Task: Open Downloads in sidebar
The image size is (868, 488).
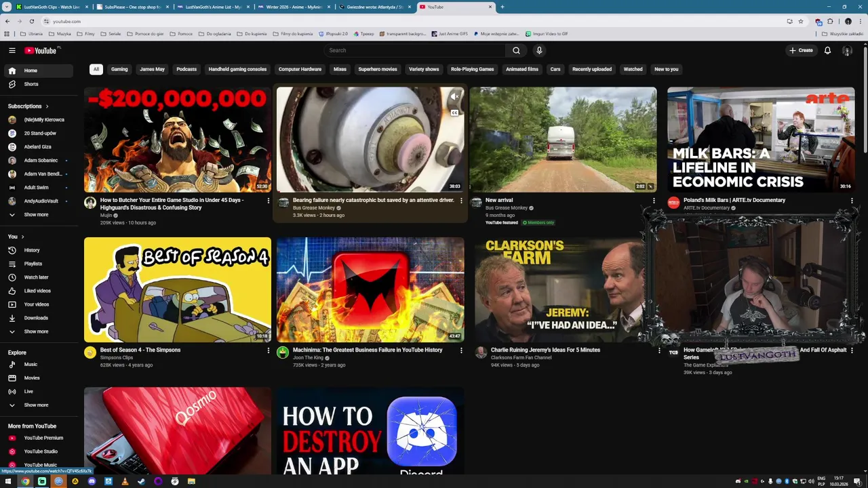Action: tap(38, 318)
